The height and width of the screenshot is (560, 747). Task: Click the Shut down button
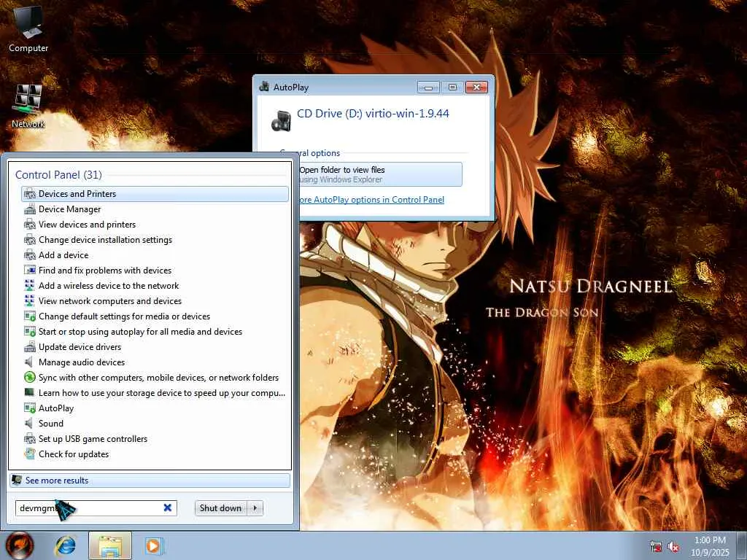point(220,508)
